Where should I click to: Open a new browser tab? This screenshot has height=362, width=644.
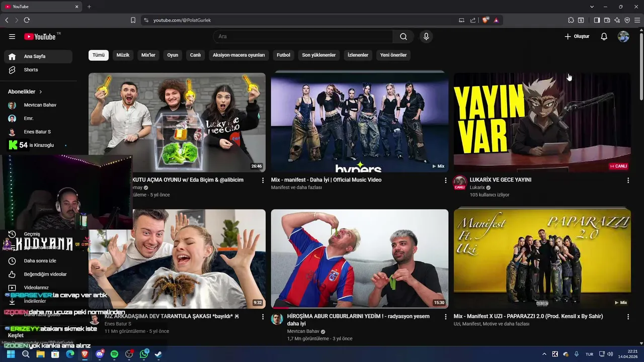tap(89, 7)
